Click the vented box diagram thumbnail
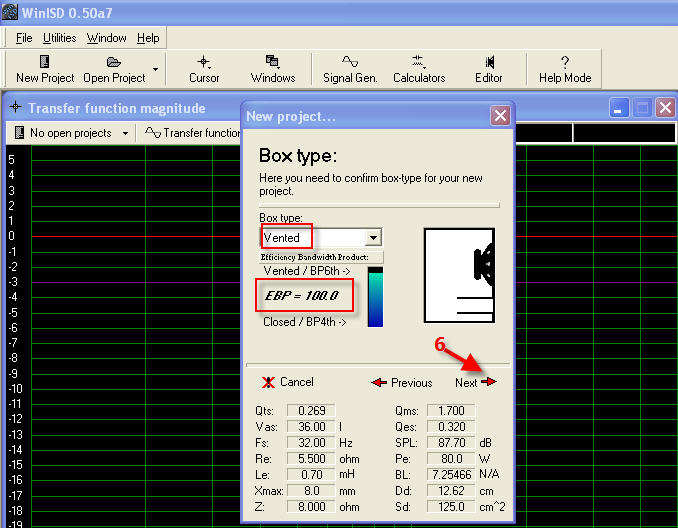The image size is (678, 528). (x=459, y=275)
